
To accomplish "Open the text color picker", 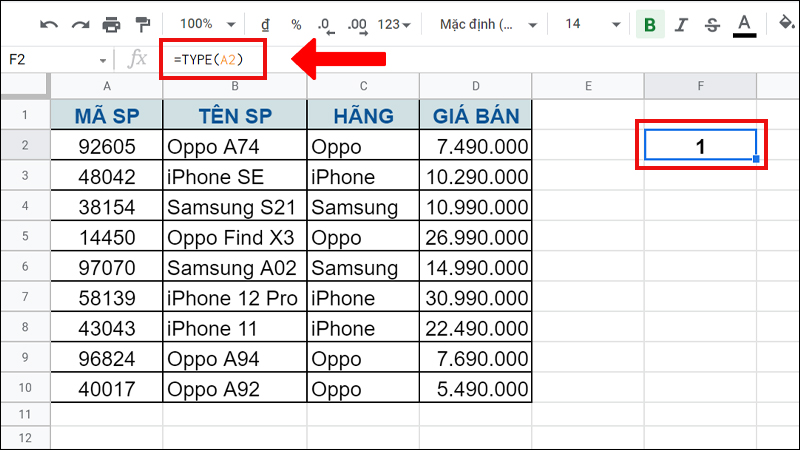I will (743, 23).
